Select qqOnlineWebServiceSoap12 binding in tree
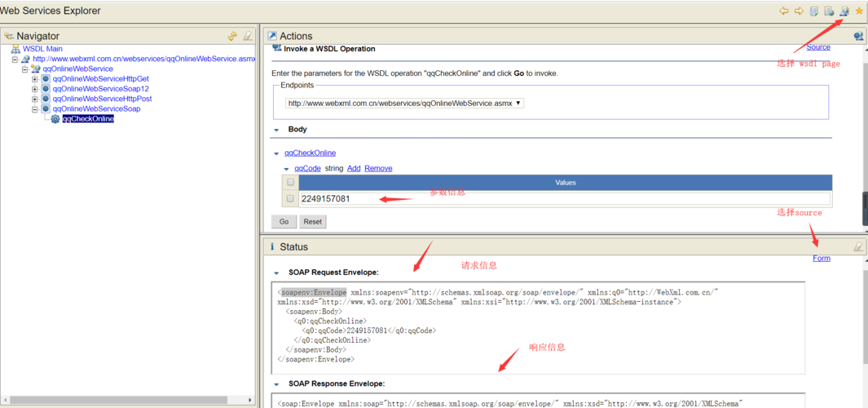Viewport: 868px width, 408px height. pos(100,89)
